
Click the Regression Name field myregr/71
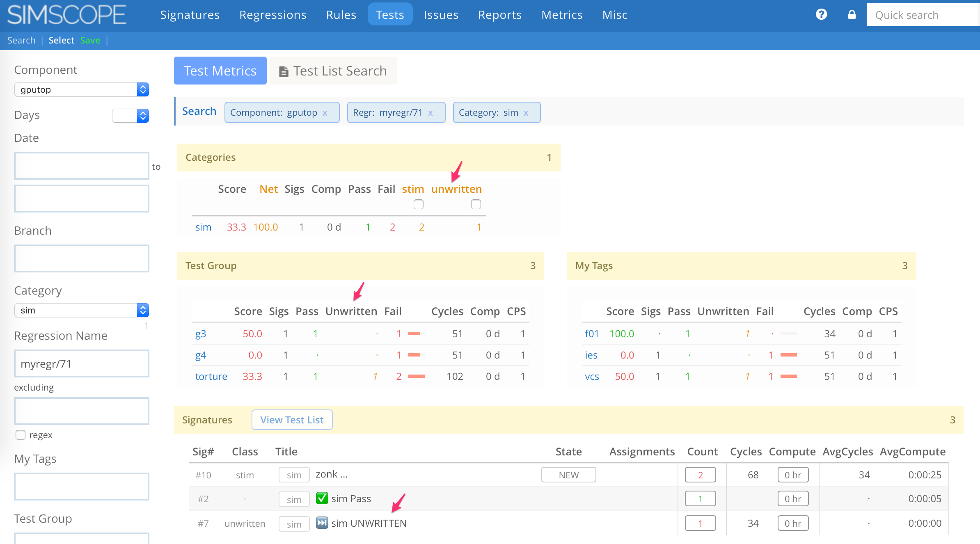click(82, 363)
